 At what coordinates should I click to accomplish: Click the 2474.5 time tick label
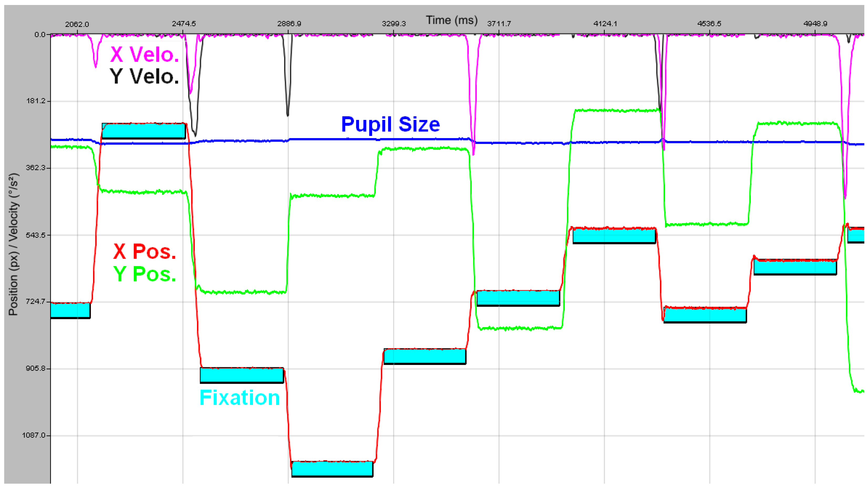[184, 24]
